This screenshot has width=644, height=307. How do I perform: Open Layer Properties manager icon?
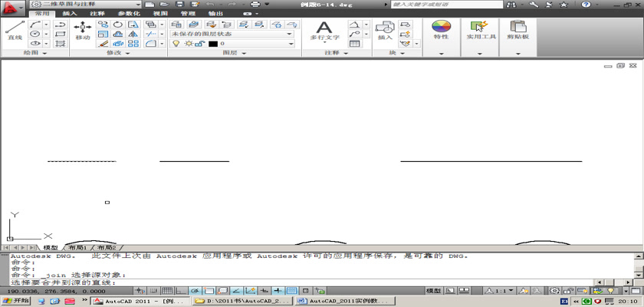click(x=176, y=25)
